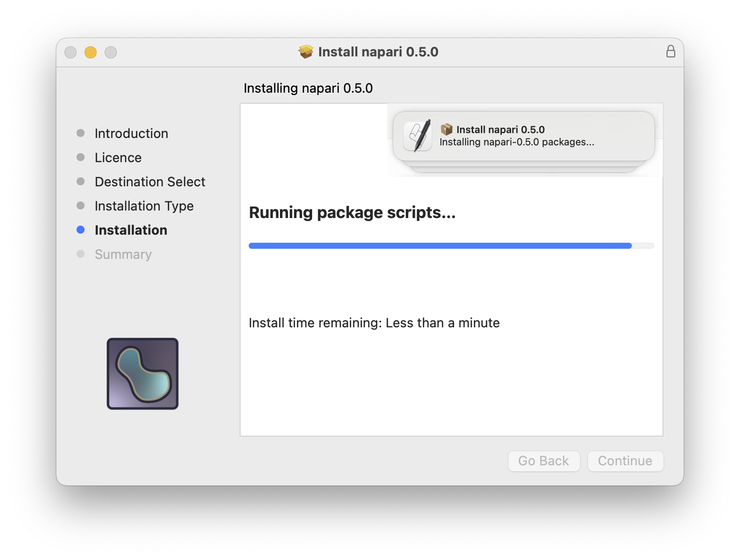Click the blue Installation step indicator dot
Image resolution: width=740 pixels, height=560 pixels.
click(x=81, y=230)
